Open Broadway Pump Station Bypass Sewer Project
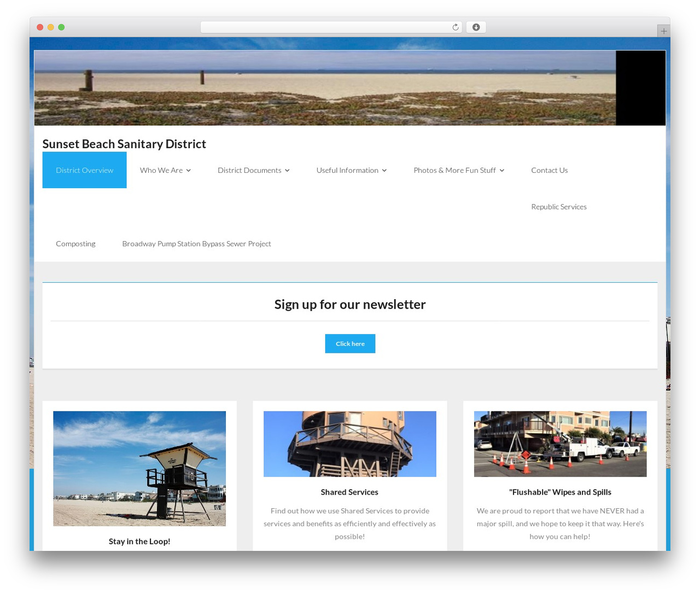This screenshot has width=700, height=593. (197, 243)
